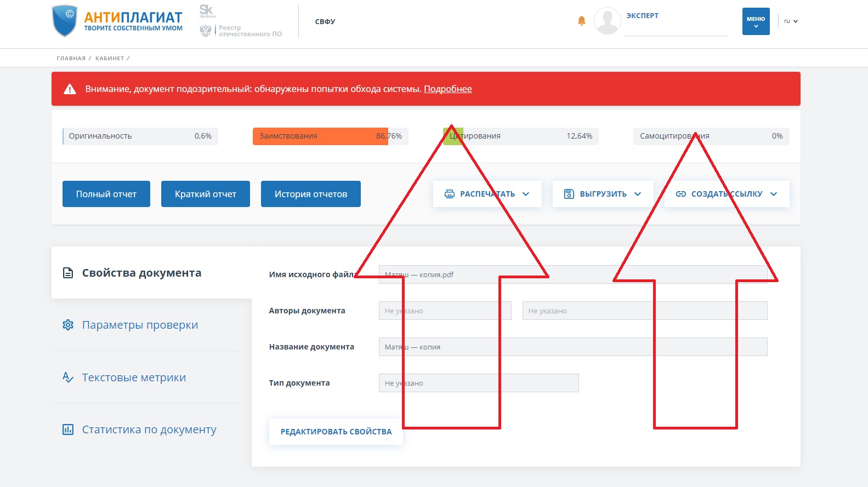Screen dimensions: 868x487
Task: Click the chart icon beside Статистика по документу
Action: [x=68, y=429]
